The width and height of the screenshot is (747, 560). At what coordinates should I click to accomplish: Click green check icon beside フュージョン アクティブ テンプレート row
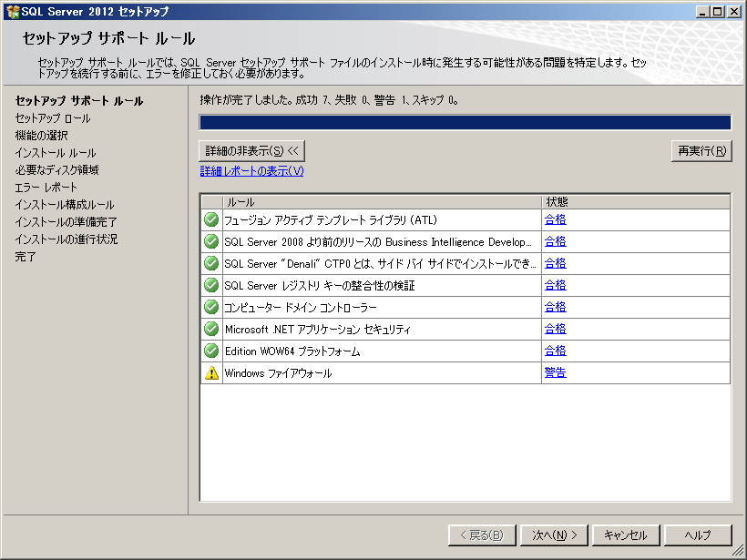pyautogui.click(x=211, y=219)
